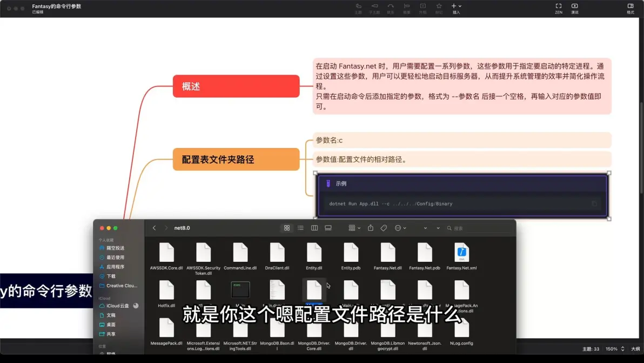Select the red 概述 topic node
Screen dimensions: 644x363
click(236, 87)
